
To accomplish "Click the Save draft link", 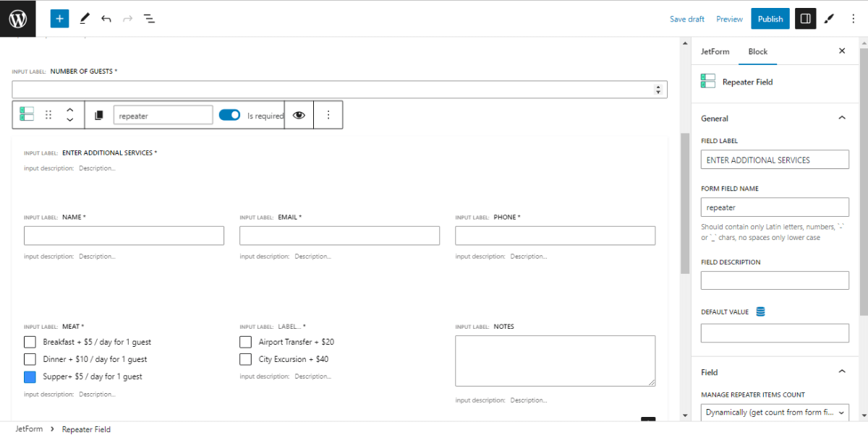I will point(686,18).
